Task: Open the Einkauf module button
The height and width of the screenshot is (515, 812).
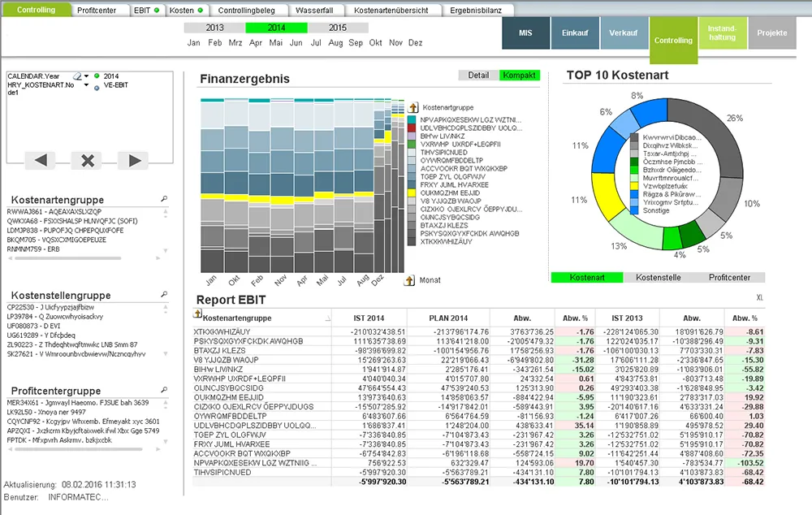Action: [575, 32]
